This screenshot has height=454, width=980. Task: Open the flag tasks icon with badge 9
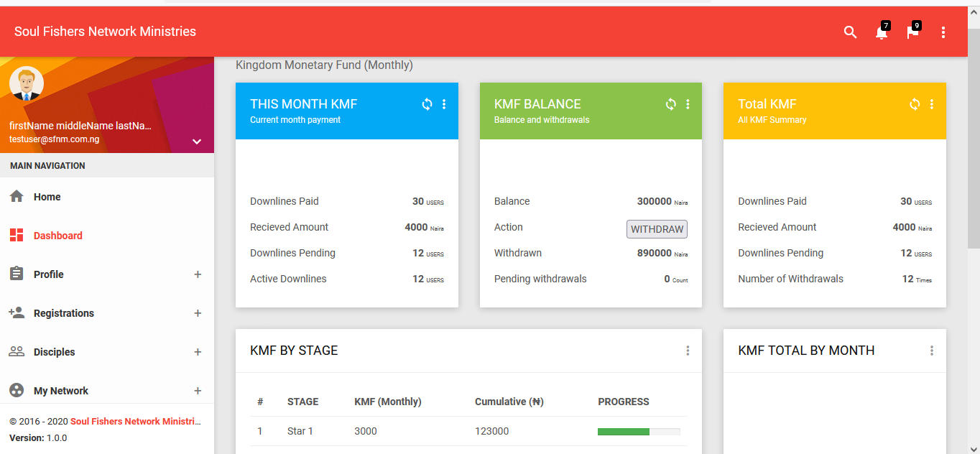tap(912, 32)
